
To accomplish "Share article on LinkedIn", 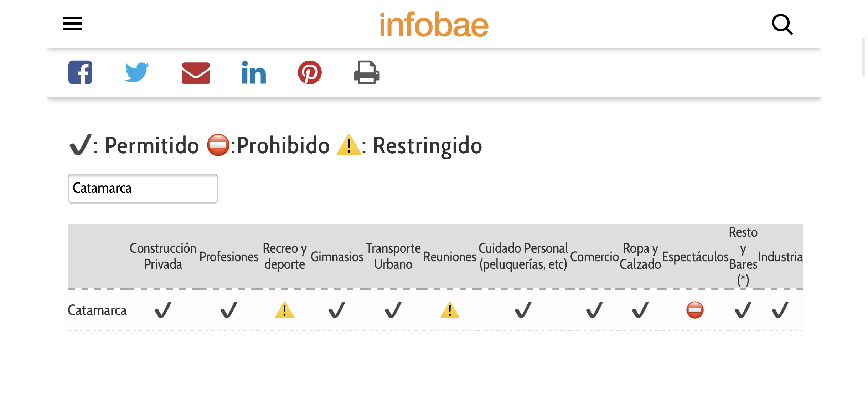I will (x=254, y=72).
